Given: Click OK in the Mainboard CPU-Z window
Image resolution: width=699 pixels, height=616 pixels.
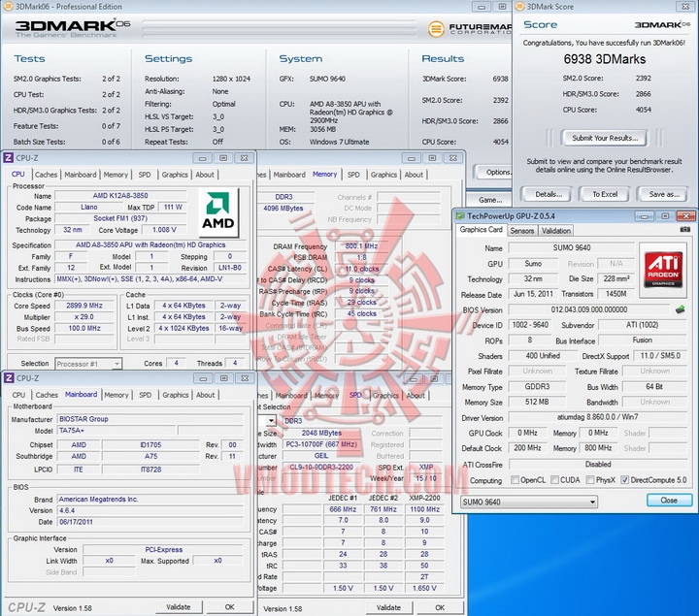Looking at the screenshot, I should (229, 606).
